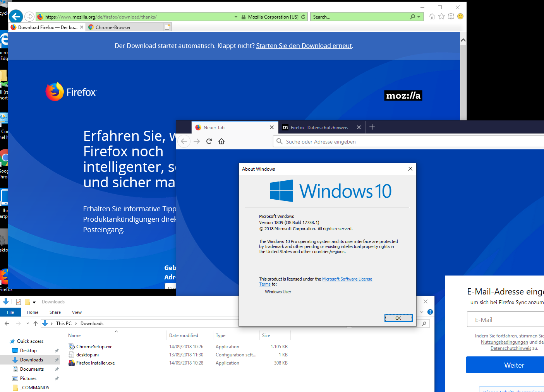Open Internet Explorer favorites star icon

pos(441,17)
